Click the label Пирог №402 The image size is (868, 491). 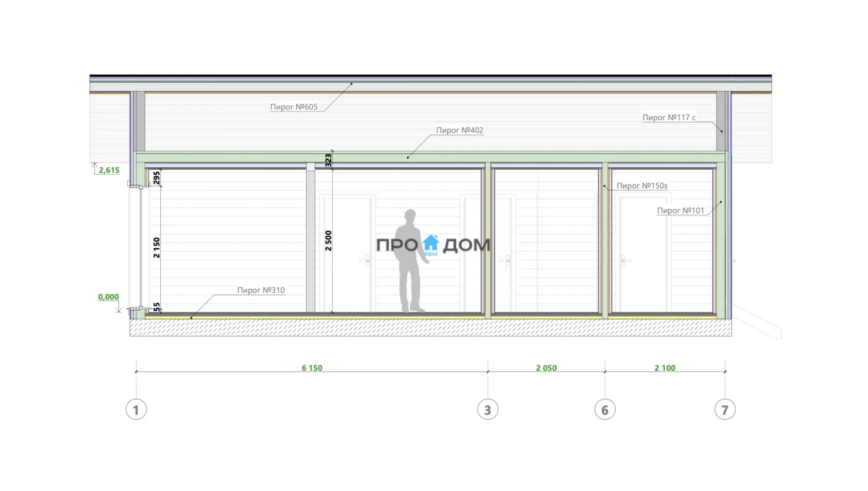[459, 130]
